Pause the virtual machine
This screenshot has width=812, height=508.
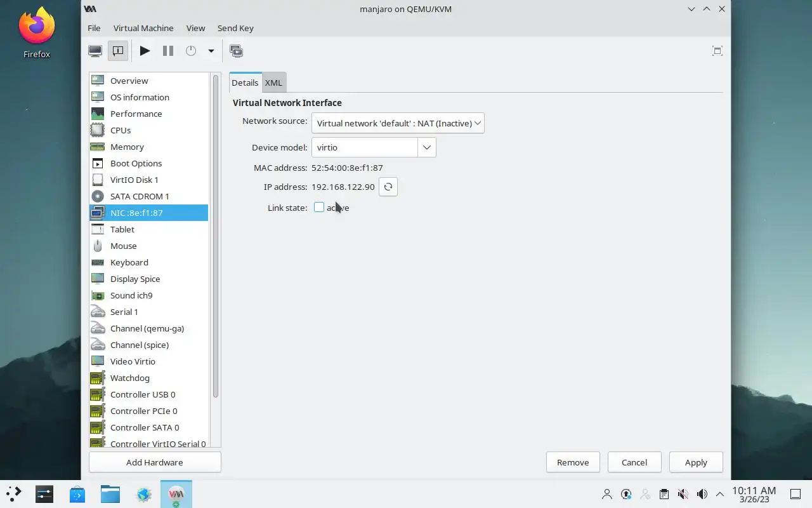tap(168, 51)
